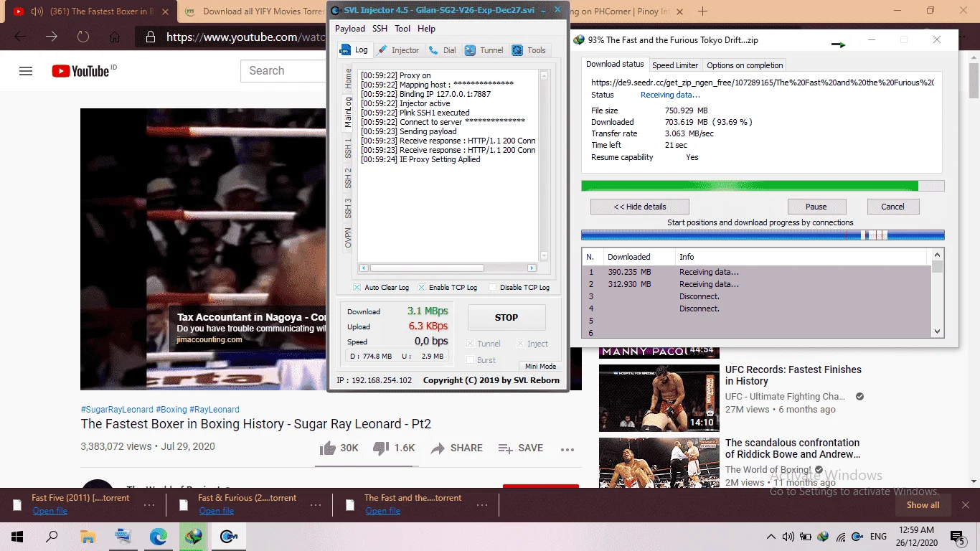Click the blue connections progress bar
The width and height of the screenshot is (980, 551).
pos(763,235)
